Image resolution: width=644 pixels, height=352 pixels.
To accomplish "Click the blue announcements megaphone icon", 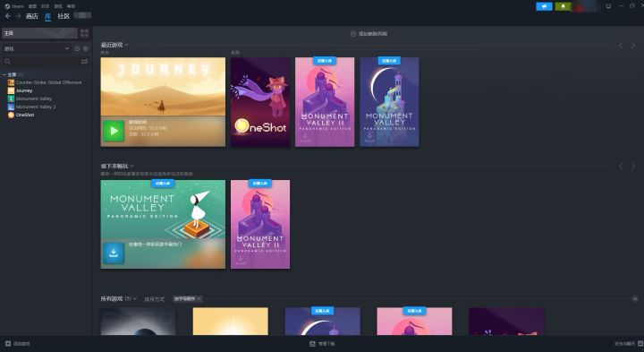I will tap(544, 6).
